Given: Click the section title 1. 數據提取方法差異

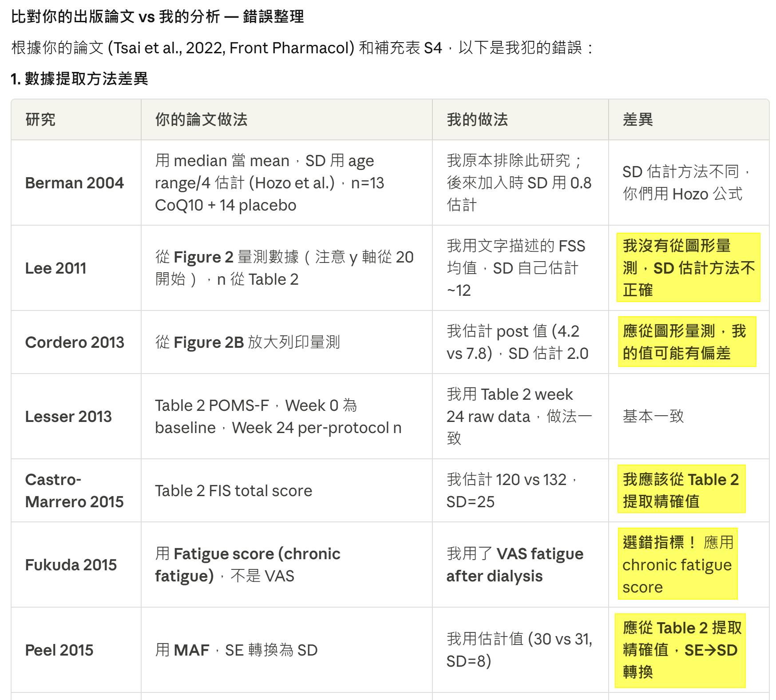Looking at the screenshot, I should point(79,79).
